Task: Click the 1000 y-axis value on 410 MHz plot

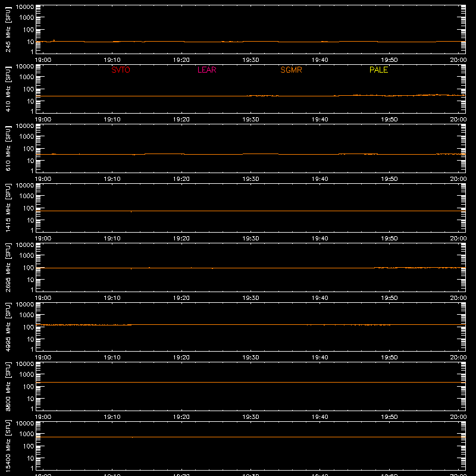Action: (x=27, y=77)
